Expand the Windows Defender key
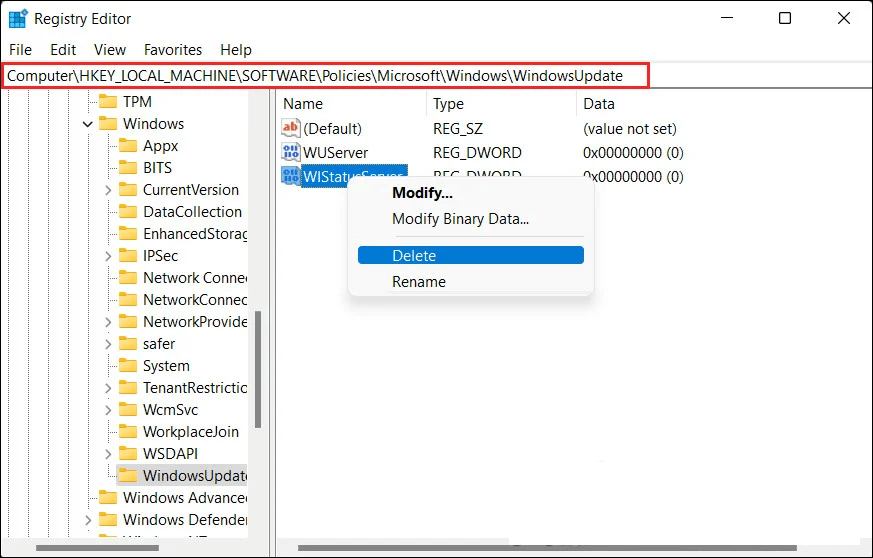Image resolution: width=873 pixels, height=558 pixels. pos(88,520)
